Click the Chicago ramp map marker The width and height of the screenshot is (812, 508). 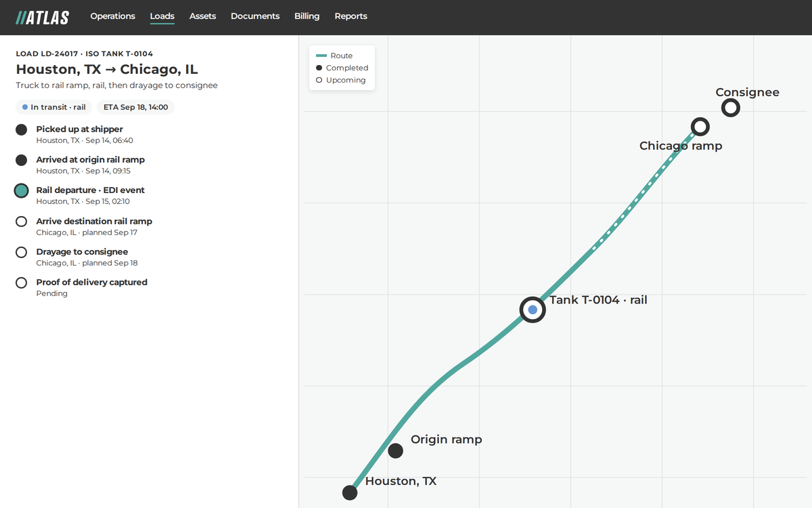700,127
